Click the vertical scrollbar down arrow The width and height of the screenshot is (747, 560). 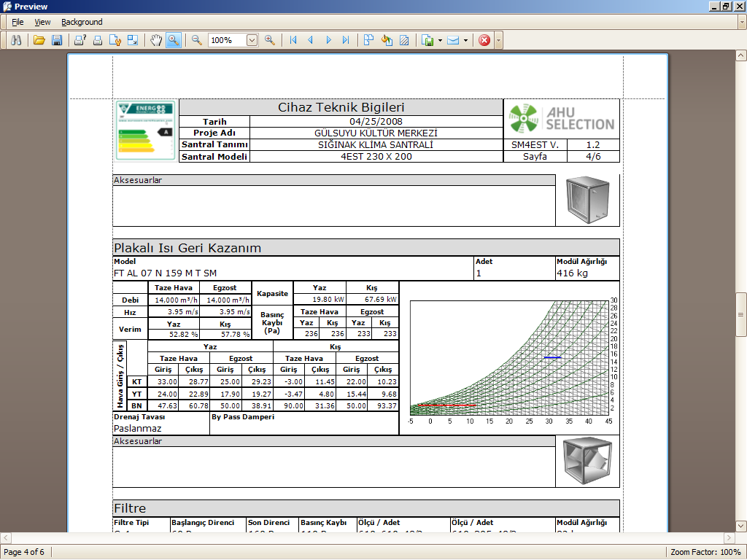click(x=741, y=526)
